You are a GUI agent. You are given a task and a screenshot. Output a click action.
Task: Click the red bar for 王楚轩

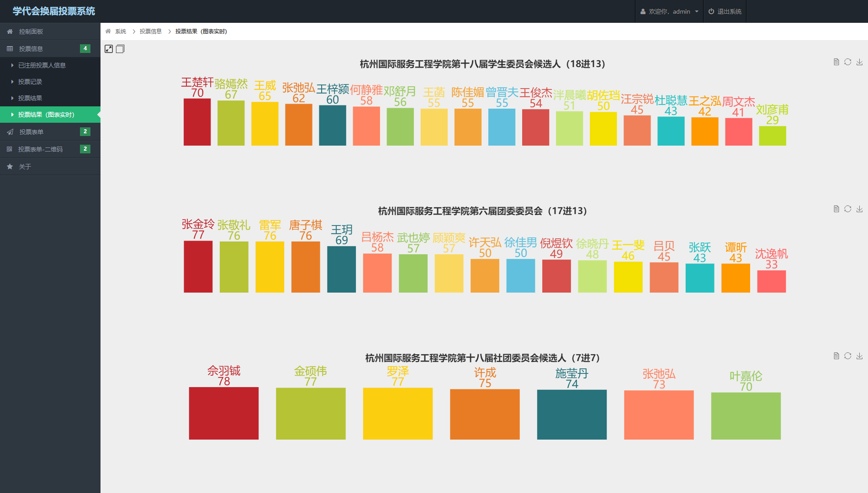pyautogui.click(x=197, y=122)
